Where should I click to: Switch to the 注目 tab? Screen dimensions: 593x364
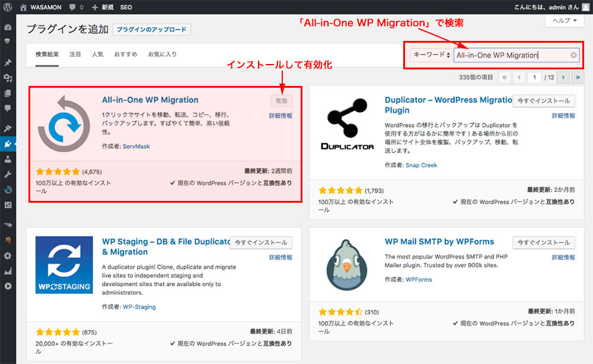75,55
